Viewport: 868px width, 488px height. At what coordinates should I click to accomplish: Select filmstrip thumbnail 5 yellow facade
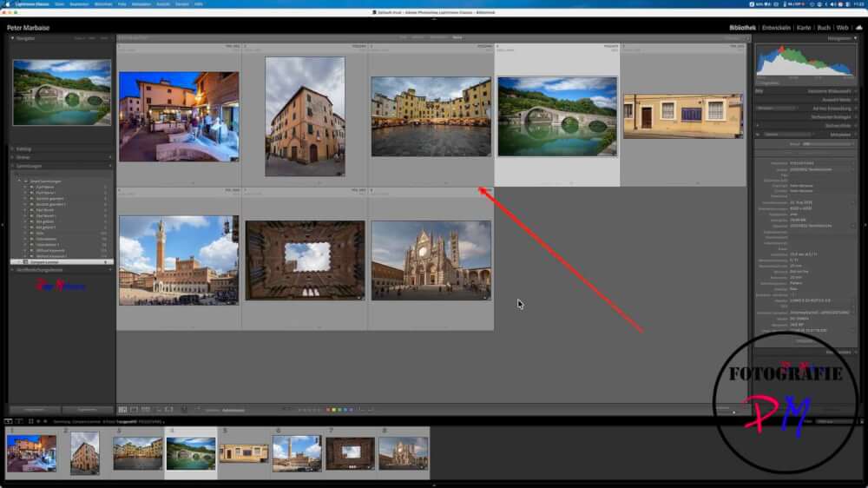coord(244,453)
